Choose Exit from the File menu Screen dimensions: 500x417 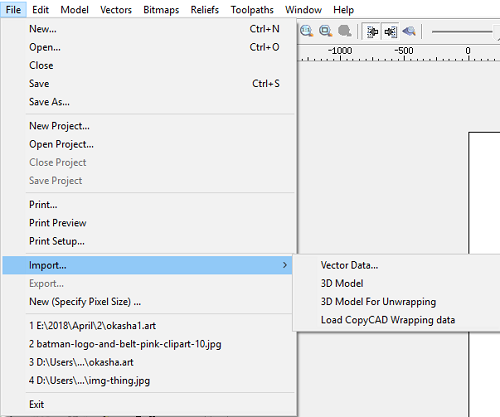(x=148, y=404)
